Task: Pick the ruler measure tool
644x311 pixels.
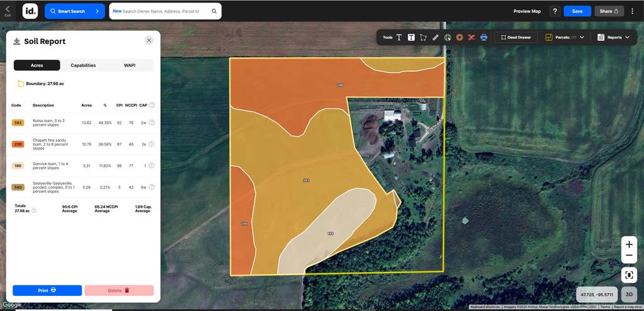Action: [435, 37]
